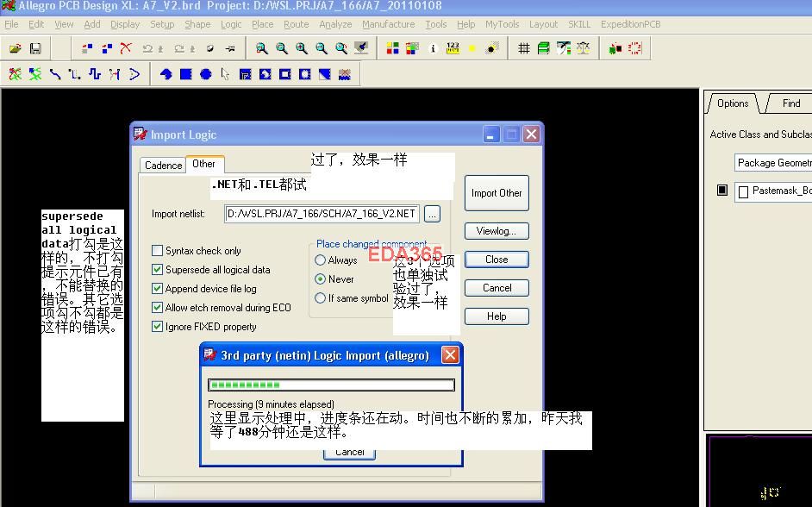Select the Always radio button
812x507 pixels.
(320, 260)
